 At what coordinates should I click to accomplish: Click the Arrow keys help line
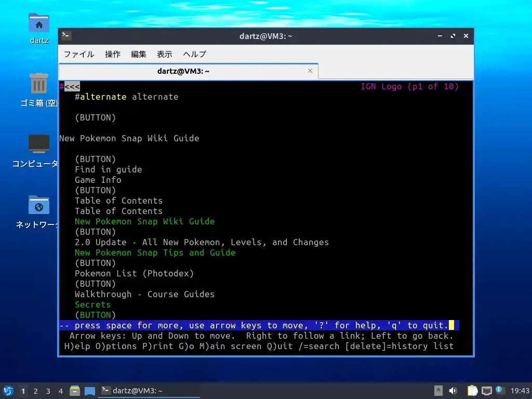[261, 336]
